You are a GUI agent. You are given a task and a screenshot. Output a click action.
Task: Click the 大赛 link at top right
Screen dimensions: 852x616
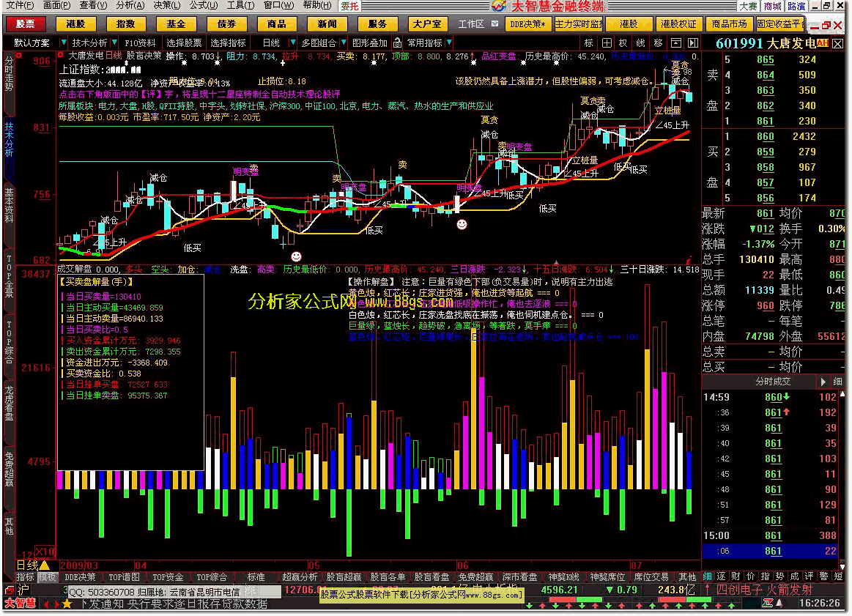[748, 6]
